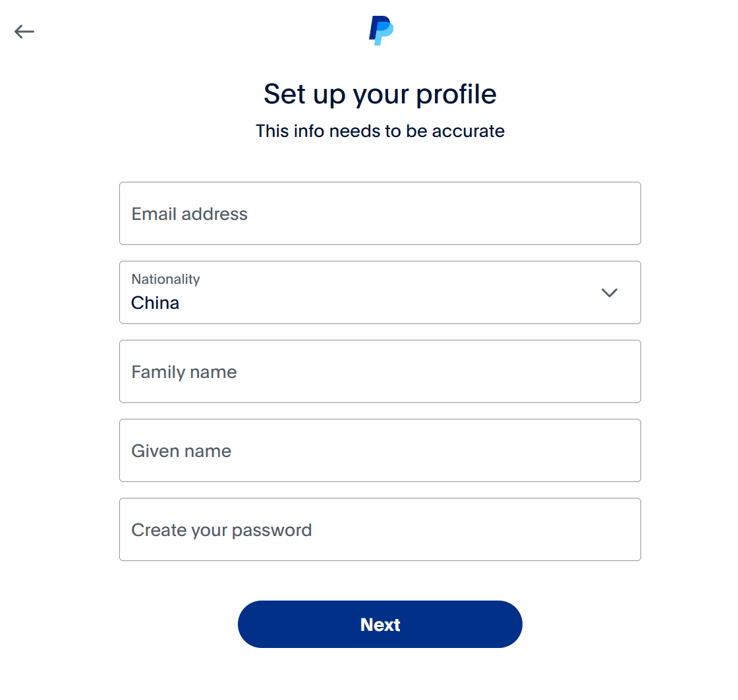Click the 'Given name' placeholder text

(x=181, y=451)
